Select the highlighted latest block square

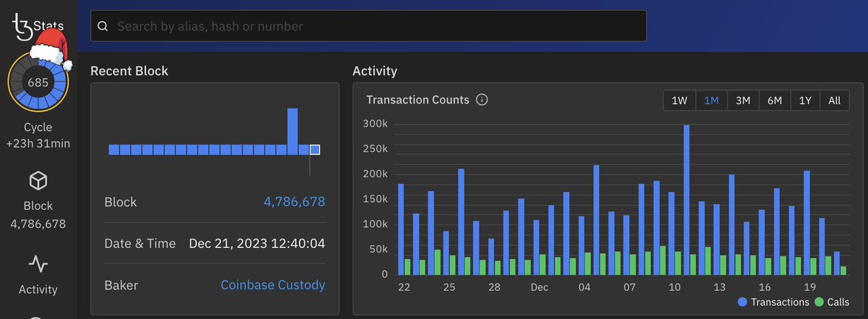coord(315,150)
